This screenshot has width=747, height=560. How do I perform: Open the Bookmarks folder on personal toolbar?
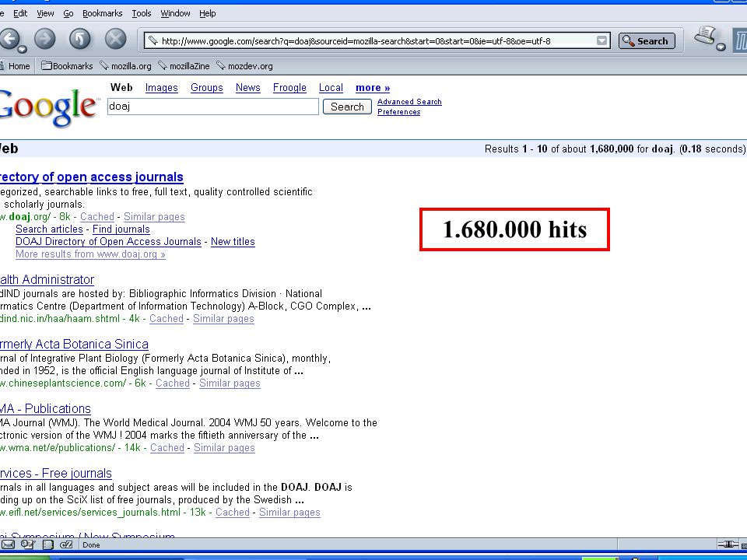(67, 66)
